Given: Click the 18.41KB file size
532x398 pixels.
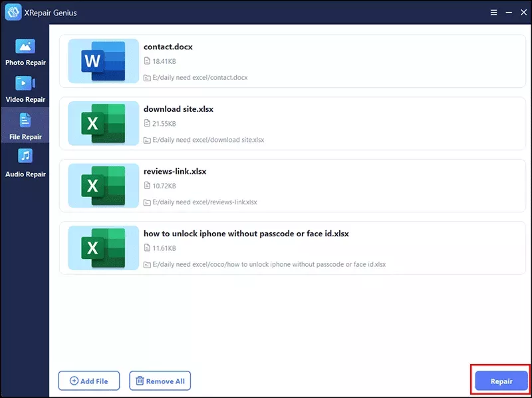Looking at the screenshot, I should click(164, 61).
